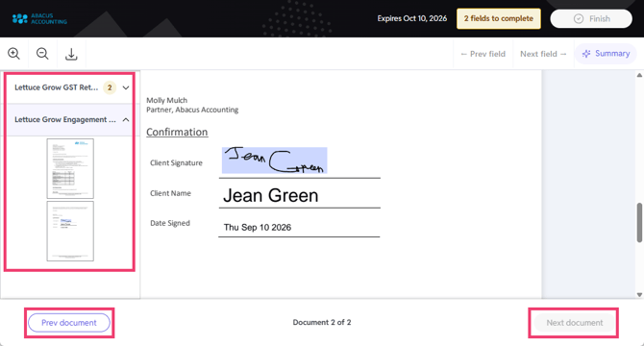This screenshot has height=346, width=644.
Task: Open the first page thumbnail
Action: 70,168
